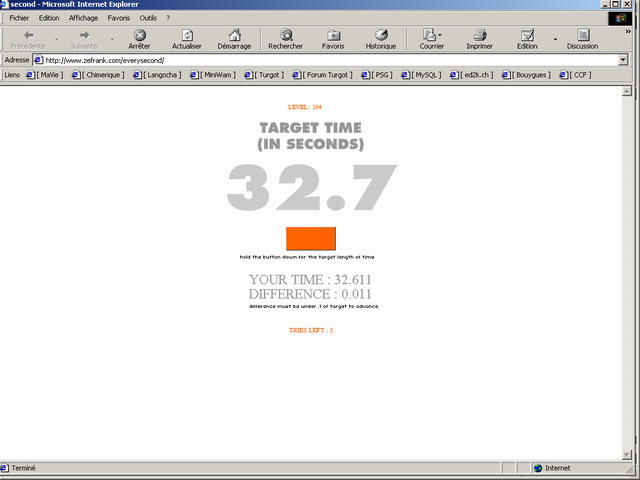Screen dimensions: 640x480
Task: Open the Edition button dropdown arrow
Action: 555,39
